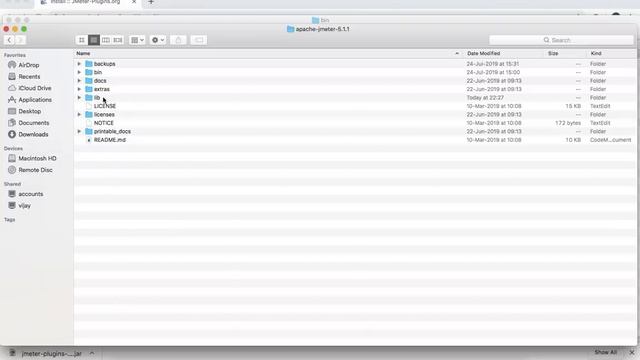
Task: Open iCloud Drive in the sidebar
Action: 35,88
